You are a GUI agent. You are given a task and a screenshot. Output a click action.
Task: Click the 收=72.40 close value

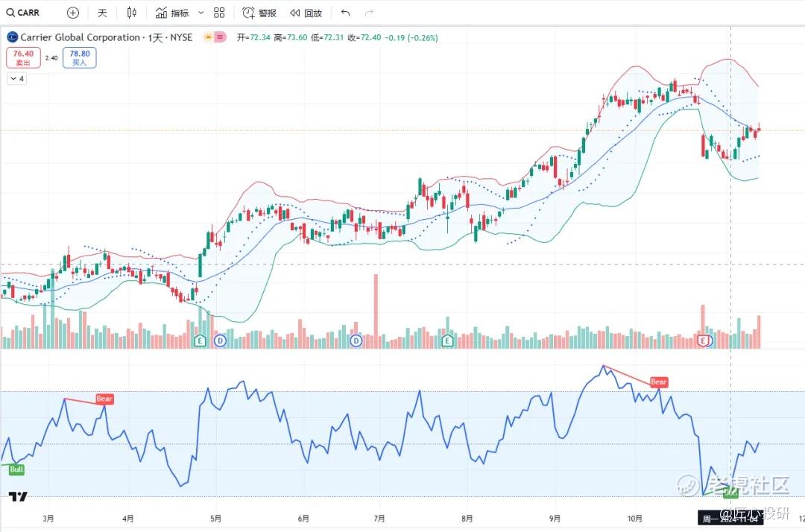(x=364, y=37)
